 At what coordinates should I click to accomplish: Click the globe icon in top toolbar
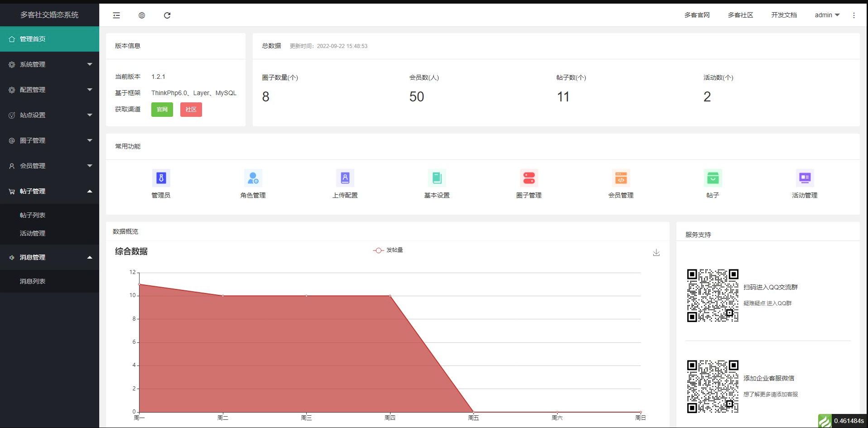[142, 15]
